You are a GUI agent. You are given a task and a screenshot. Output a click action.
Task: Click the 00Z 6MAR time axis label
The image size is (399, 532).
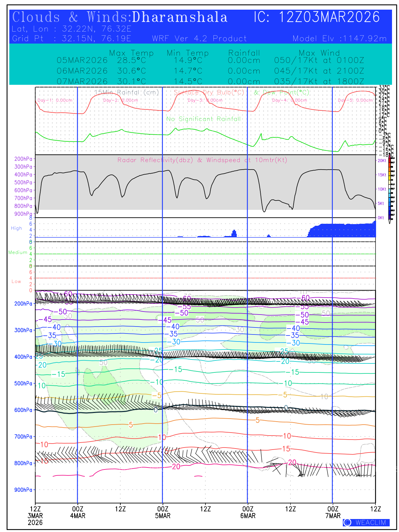tap(248, 512)
